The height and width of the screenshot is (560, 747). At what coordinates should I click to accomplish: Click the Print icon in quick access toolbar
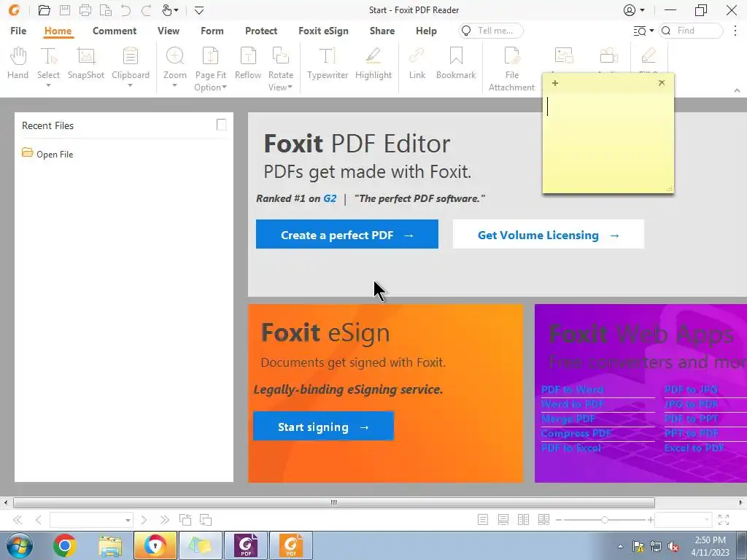click(85, 10)
